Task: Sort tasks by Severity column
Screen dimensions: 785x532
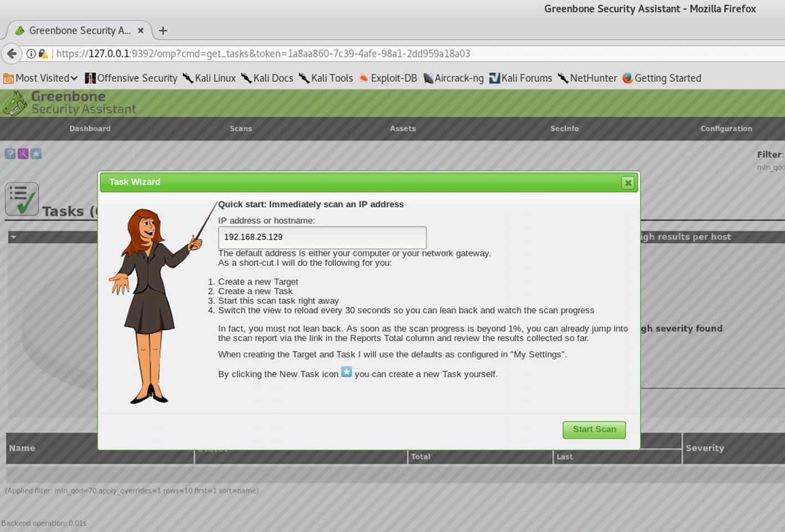Action: tap(704, 448)
